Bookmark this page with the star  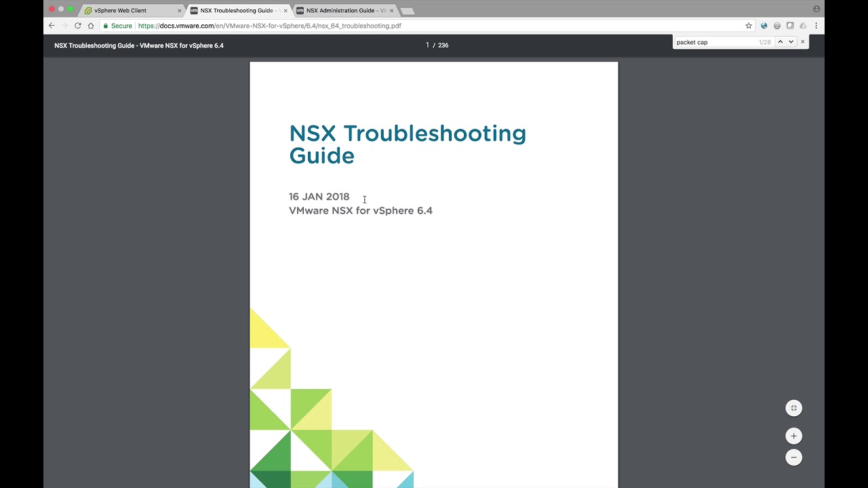coord(749,26)
